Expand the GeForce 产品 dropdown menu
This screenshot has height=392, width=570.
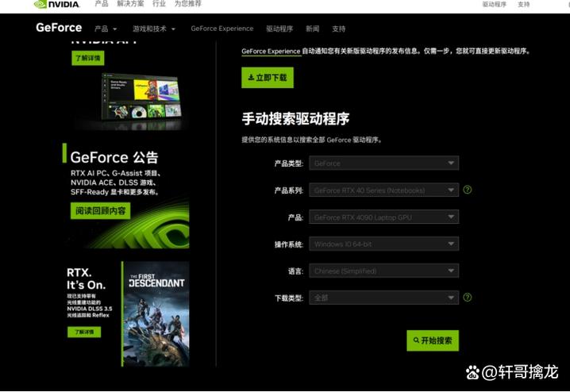[x=106, y=29]
